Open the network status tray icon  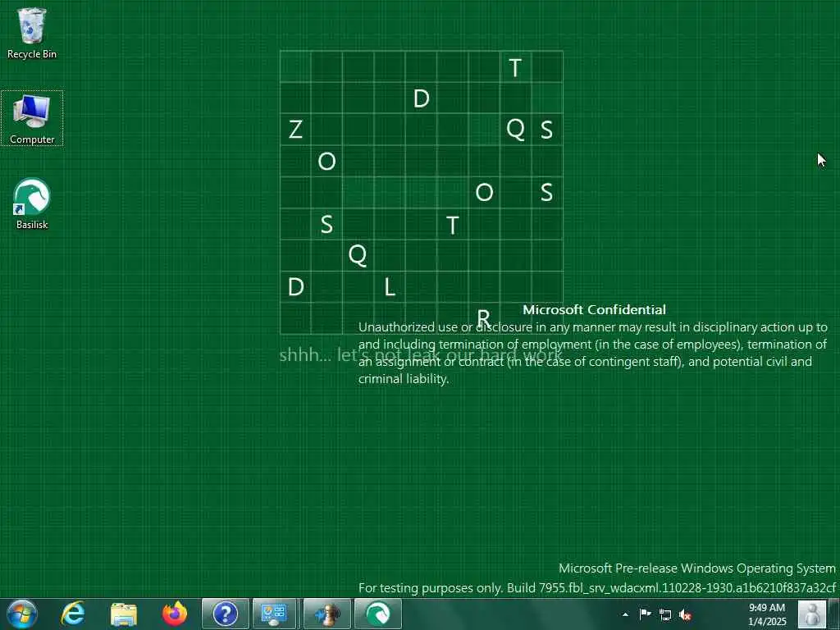point(665,614)
